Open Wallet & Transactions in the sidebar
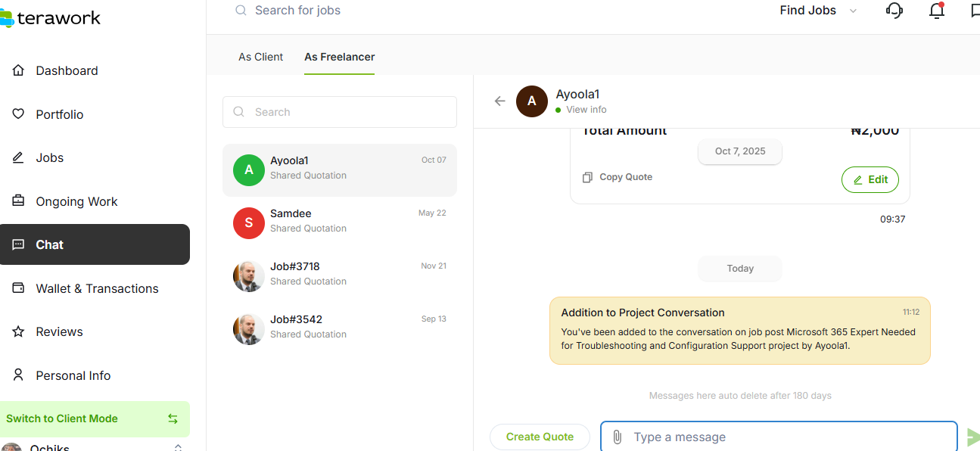Image resolution: width=980 pixels, height=451 pixels. [x=96, y=288]
